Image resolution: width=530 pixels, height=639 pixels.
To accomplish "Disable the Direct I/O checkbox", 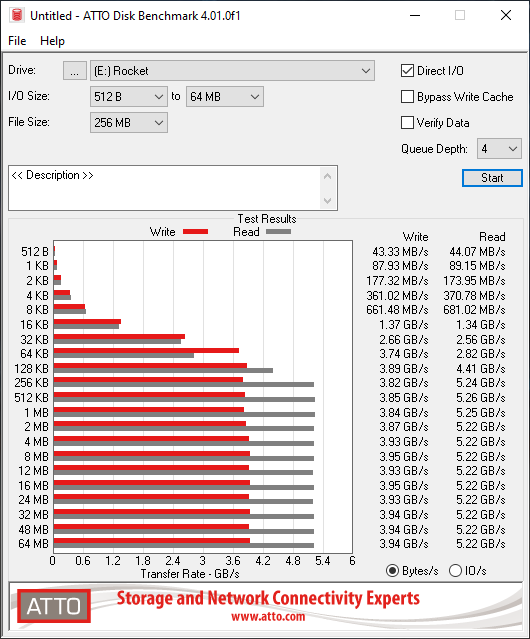I will [407, 71].
